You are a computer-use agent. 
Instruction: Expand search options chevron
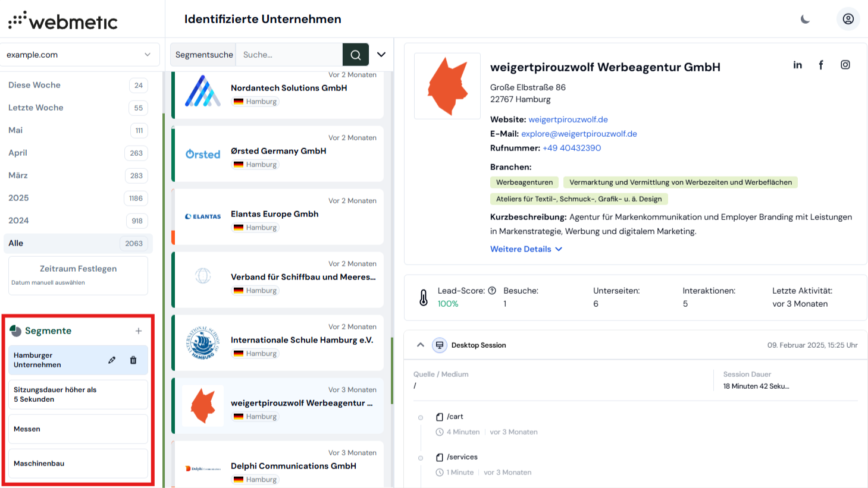click(x=381, y=55)
